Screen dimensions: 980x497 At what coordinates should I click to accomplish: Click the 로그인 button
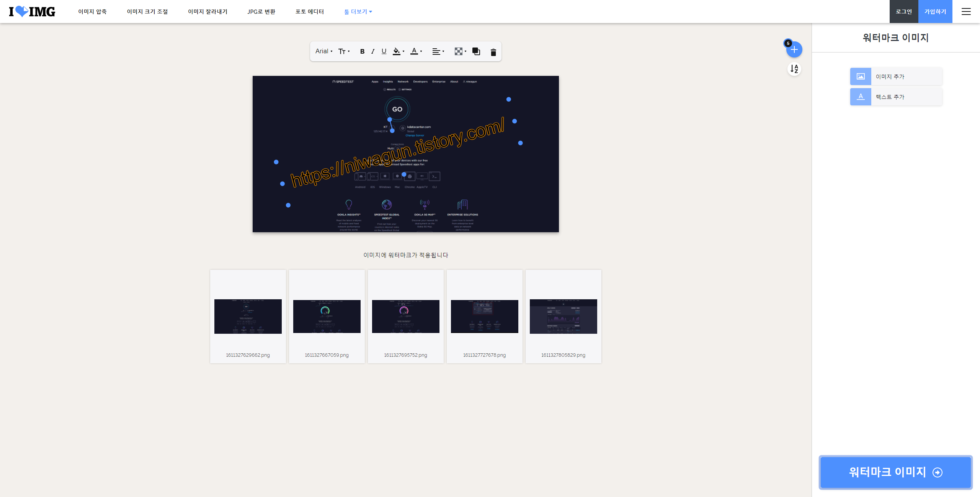(904, 11)
